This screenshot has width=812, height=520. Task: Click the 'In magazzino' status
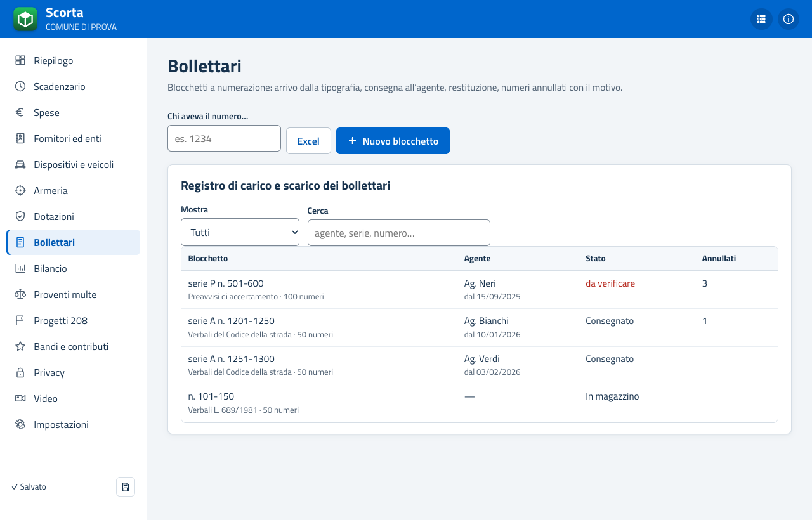pos(612,396)
